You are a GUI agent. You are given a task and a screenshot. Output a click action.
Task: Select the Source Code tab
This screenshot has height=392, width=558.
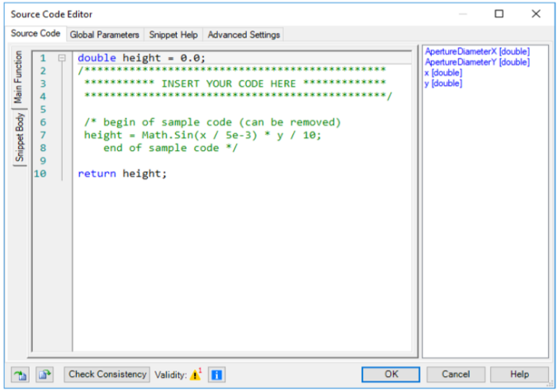pyautogui.click(x=35, y=34)
